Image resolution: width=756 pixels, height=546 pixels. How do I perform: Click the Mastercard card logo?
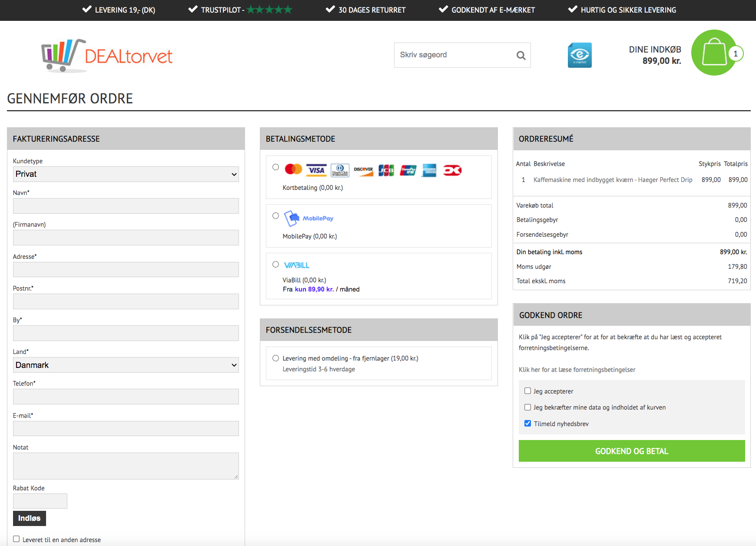293,169
